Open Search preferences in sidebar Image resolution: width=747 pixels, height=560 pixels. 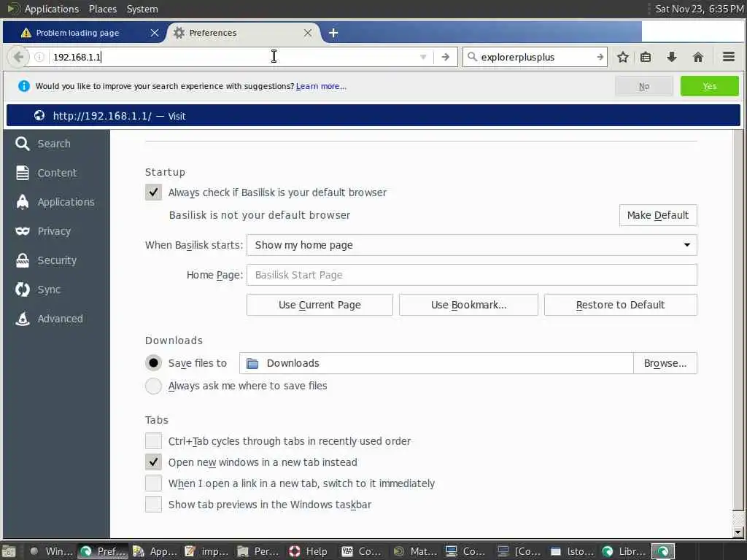click(56, 144)
